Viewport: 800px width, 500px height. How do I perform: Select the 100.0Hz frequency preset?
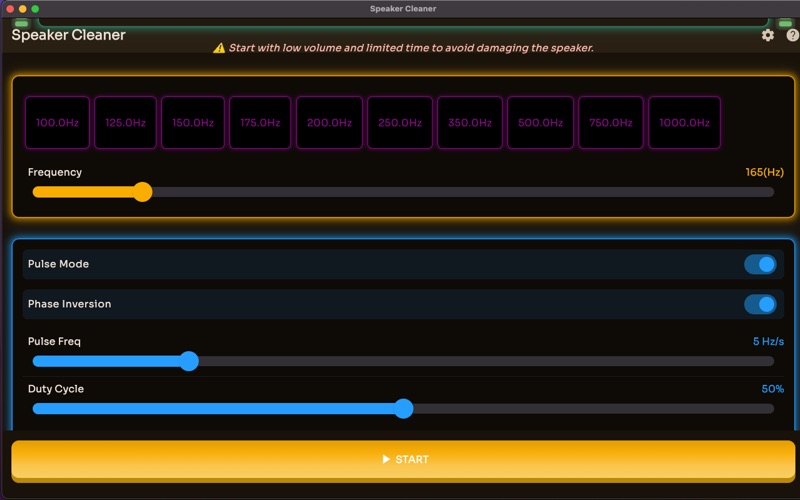(57, 123)
